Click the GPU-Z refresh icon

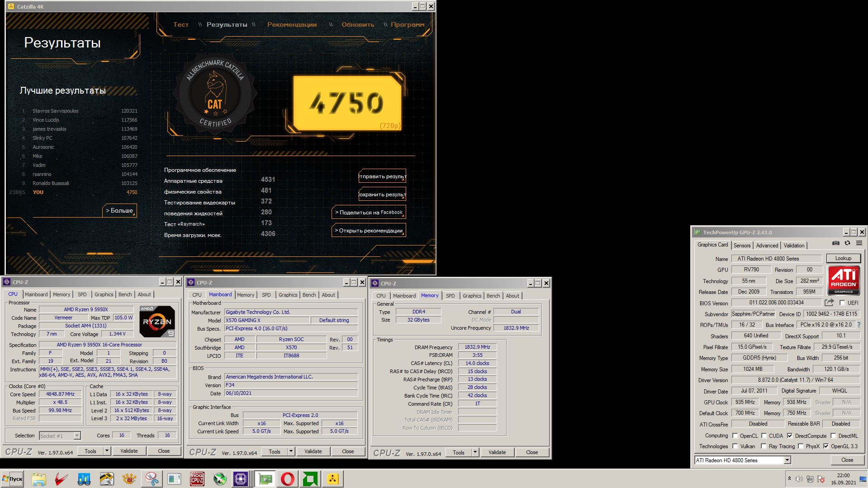pos(847,243)
